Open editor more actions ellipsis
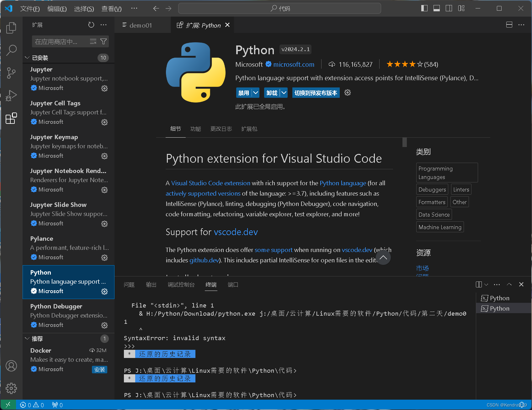Screen dimensions: 532x410 tap(521, 25)
